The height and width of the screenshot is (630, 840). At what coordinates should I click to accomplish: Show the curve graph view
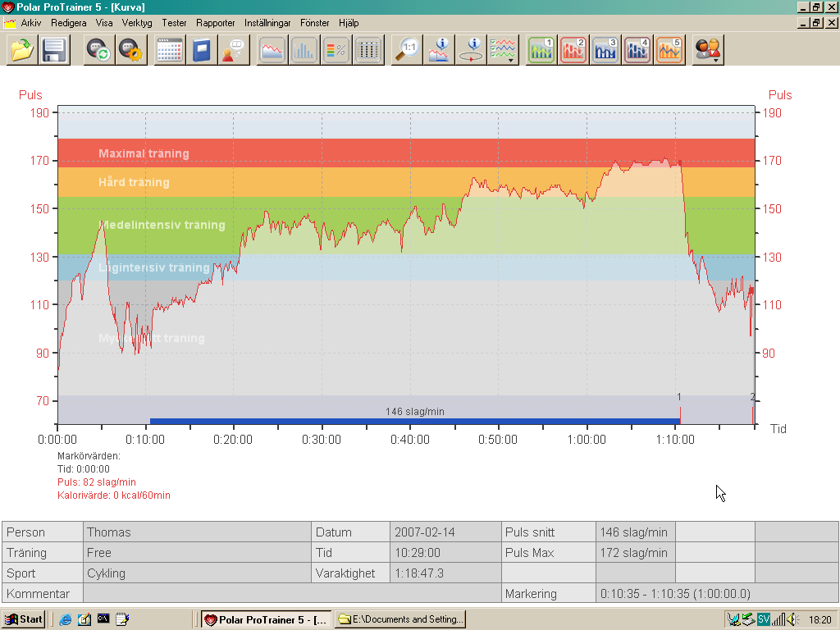click(272, 50)
